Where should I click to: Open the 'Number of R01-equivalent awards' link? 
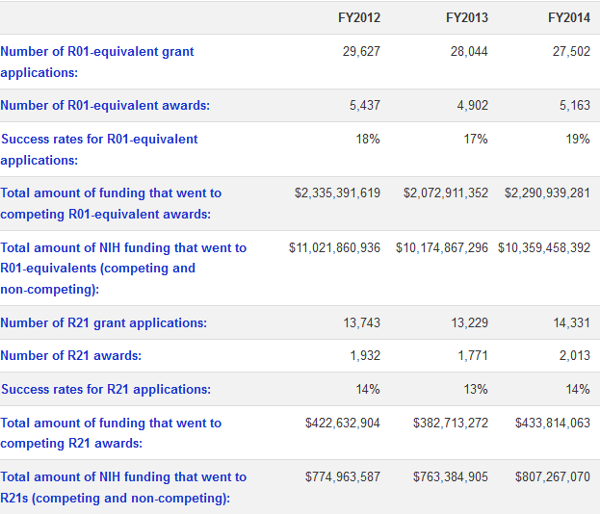(x=105, y=105)
